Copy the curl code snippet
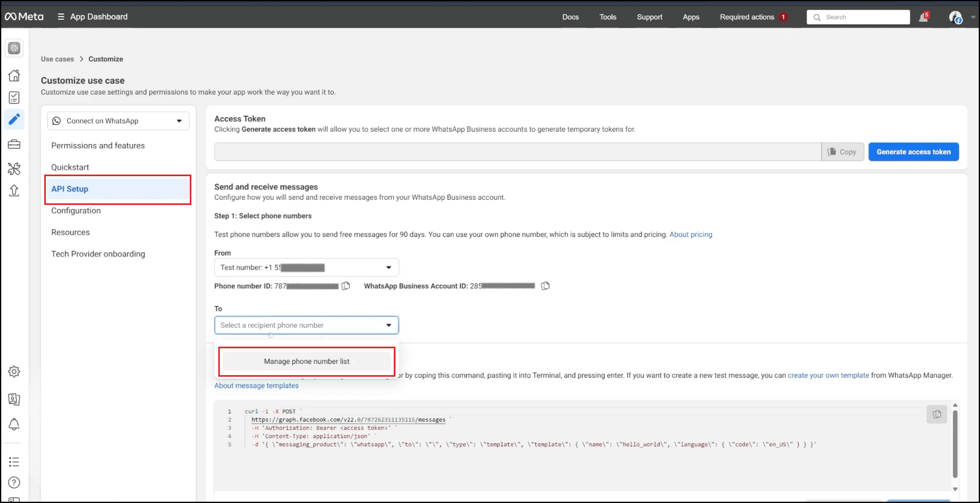The image size is (980, 503). click(x=937, y=414)
